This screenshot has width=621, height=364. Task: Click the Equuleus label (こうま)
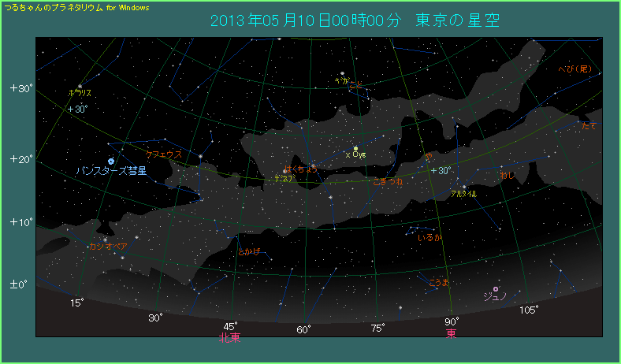(438, 281)
